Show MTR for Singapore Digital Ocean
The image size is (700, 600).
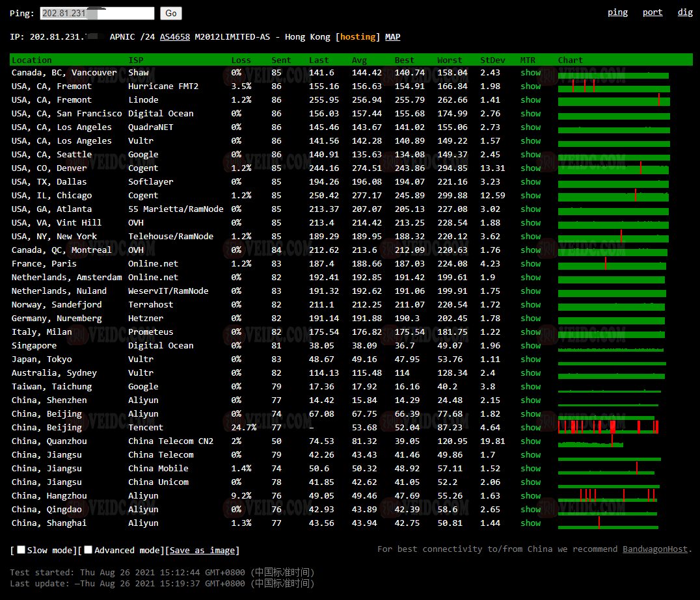click(530, 346)
